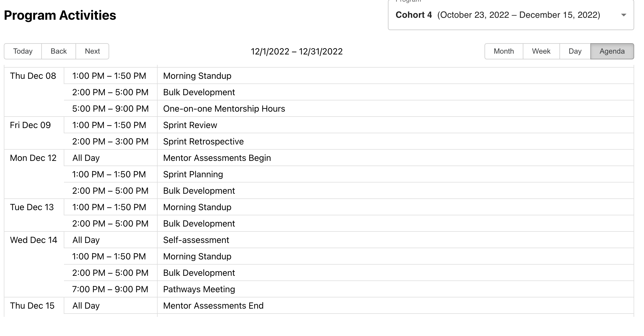Screen dimensions: 644x336
Task: Advance to next period with Next button
Action: pyautogui.click(x=92, y=51)
